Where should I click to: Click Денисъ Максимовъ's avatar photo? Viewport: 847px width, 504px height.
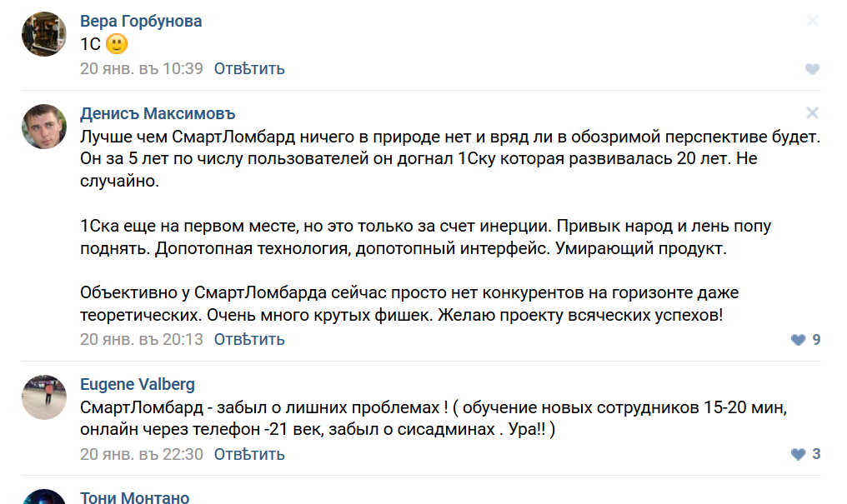[x=44, y=127]
